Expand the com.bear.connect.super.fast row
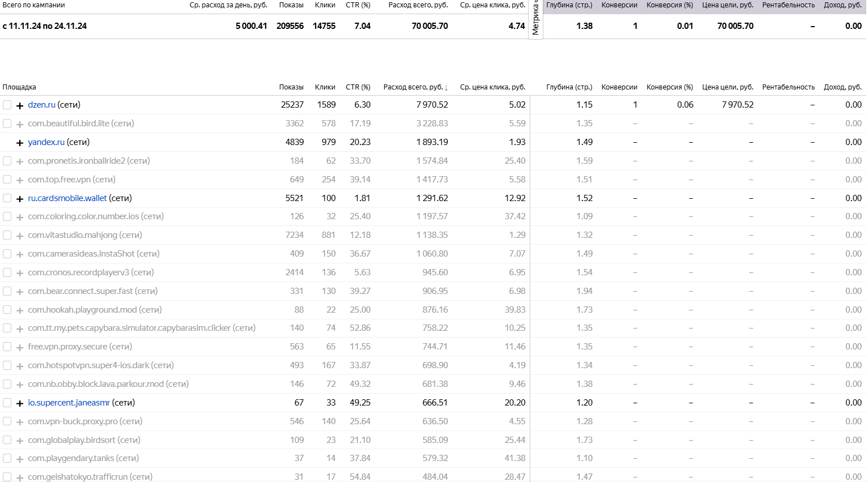868x482 pixels. (x=20, y=292)
